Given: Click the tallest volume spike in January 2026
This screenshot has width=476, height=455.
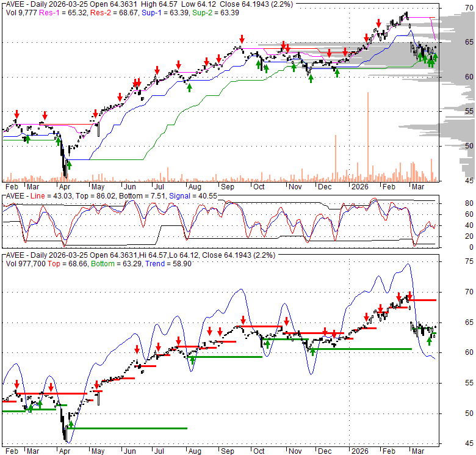Looking at the screenshot, I should (x=368, y=137).
